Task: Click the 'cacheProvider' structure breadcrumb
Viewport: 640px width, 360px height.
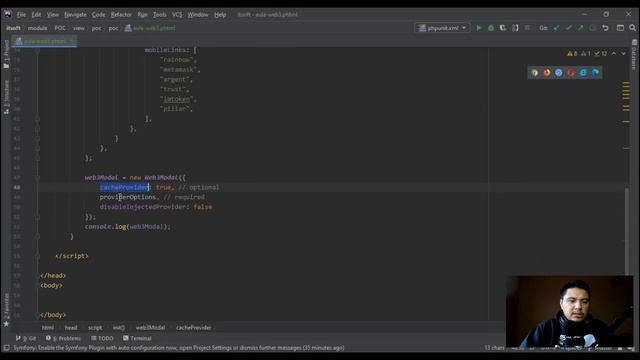Action: 193,328
